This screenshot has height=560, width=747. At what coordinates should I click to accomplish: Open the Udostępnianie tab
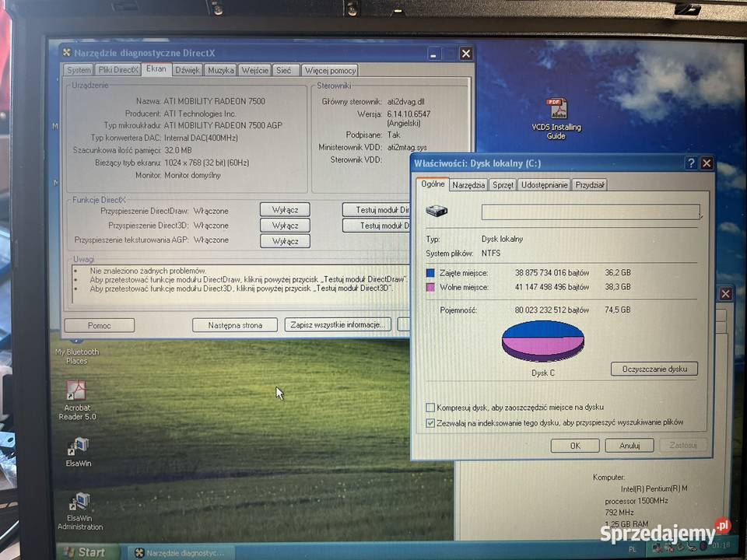(544, 185)
